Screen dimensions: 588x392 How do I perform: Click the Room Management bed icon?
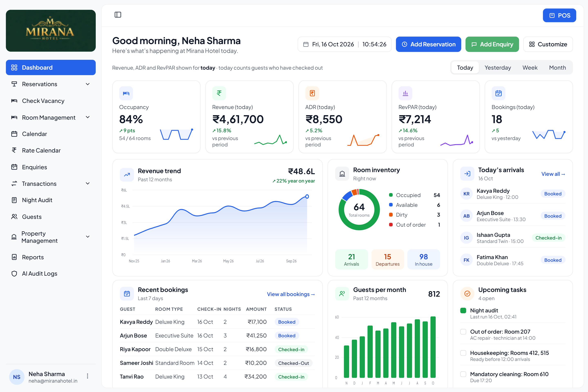click(14, 117)
